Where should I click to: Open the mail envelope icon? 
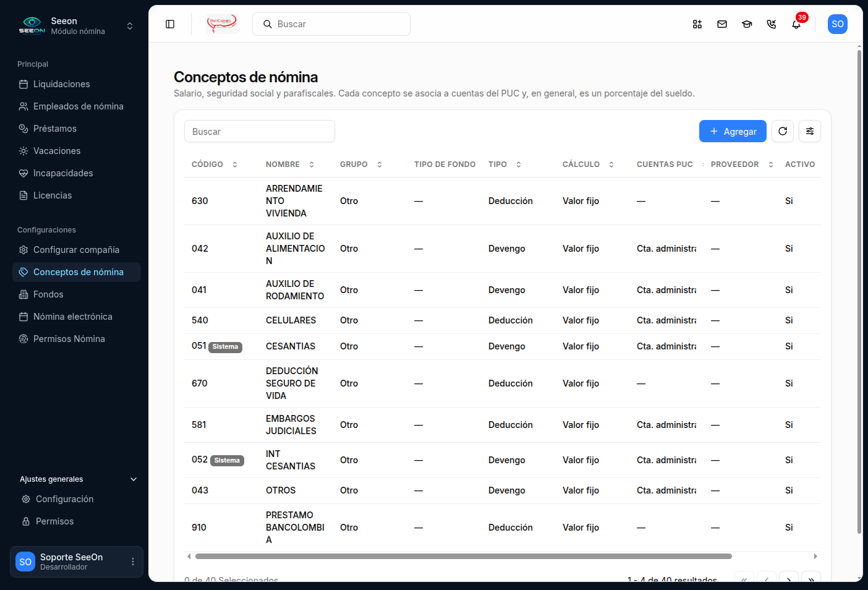(722, 24)
